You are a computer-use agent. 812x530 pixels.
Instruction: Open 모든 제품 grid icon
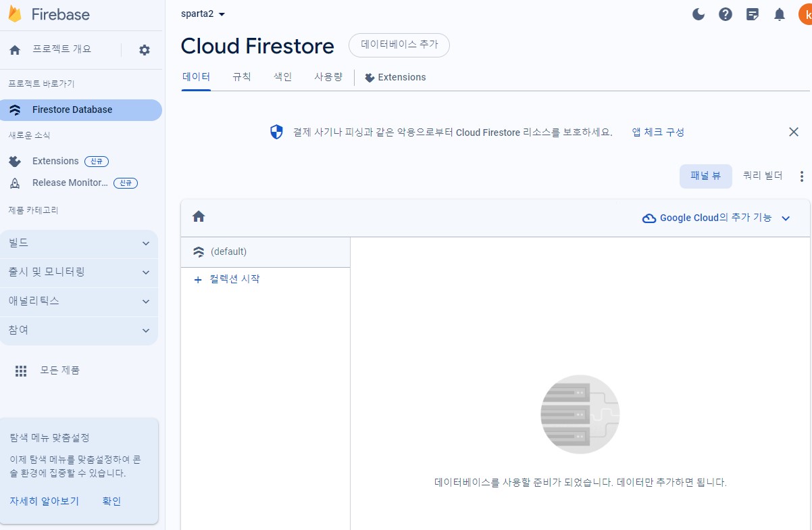pos(21,370)
